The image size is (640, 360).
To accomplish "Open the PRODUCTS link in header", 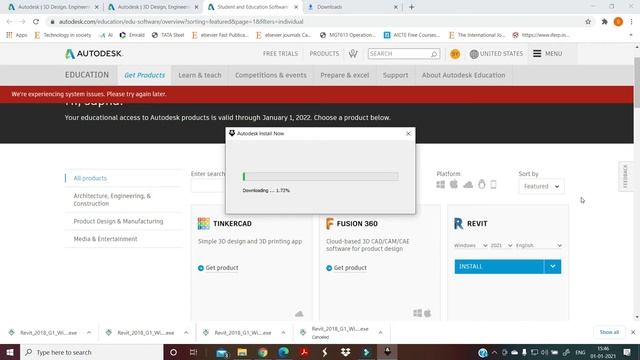I will pos(324,53).
